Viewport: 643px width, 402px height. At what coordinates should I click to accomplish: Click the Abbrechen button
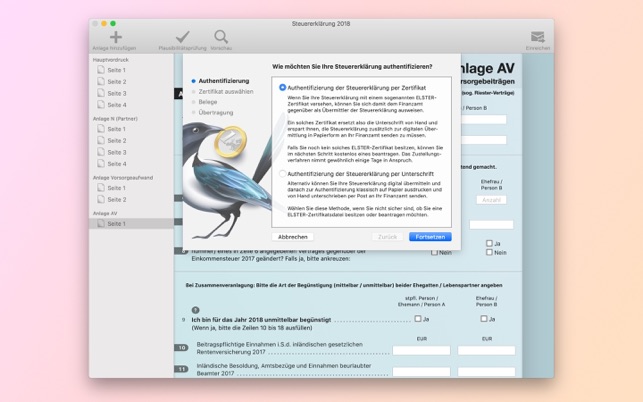click(293, 237)
